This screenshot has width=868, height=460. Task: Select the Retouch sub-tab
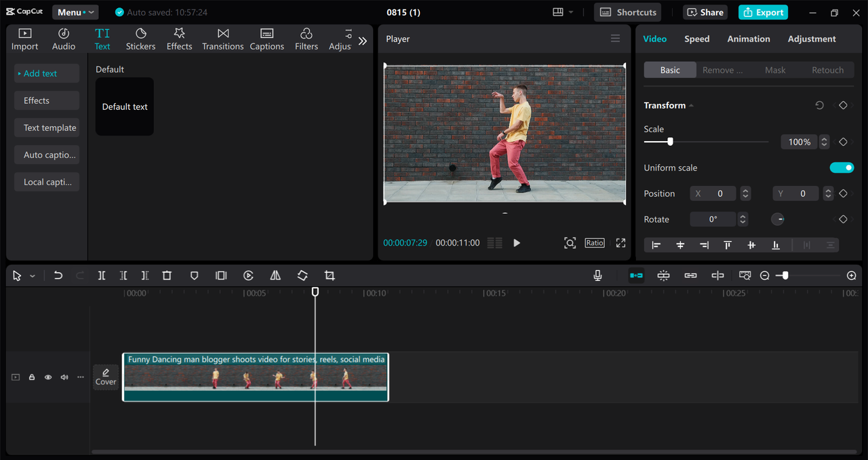point(828,70)
